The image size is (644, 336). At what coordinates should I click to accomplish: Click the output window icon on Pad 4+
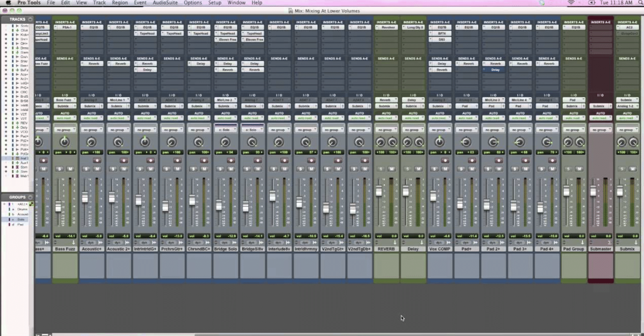555,243
